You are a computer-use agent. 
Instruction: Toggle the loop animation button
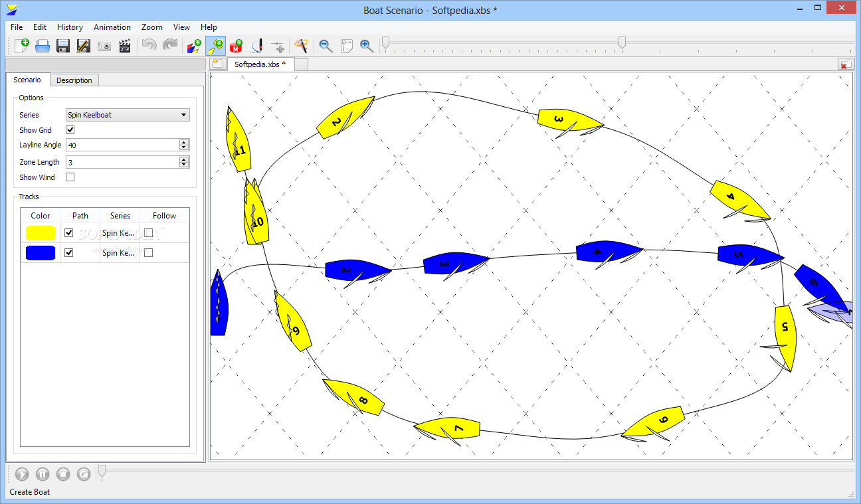coord(84,473)
